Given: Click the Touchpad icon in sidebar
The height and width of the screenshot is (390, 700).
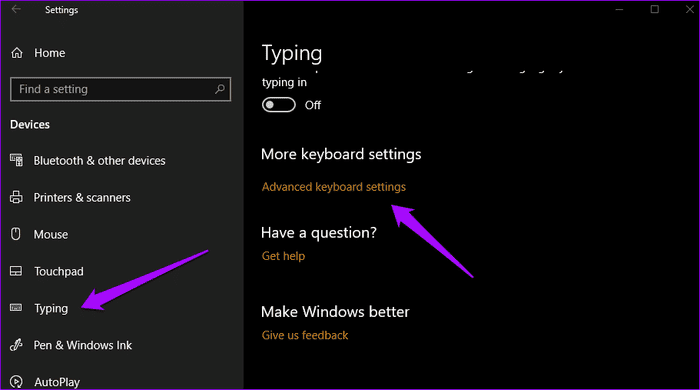Looking at the screenshot, I should coord(16,271).
